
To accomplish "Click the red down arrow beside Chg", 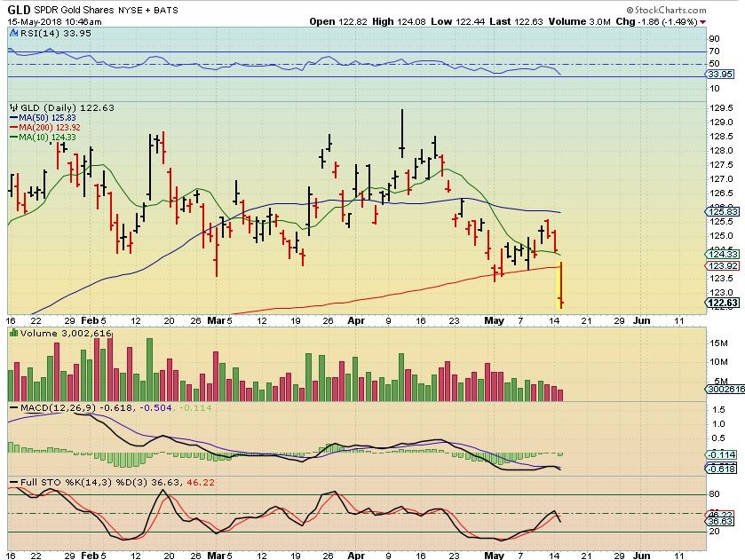I will pyautogui.click(x=703, y=21).
